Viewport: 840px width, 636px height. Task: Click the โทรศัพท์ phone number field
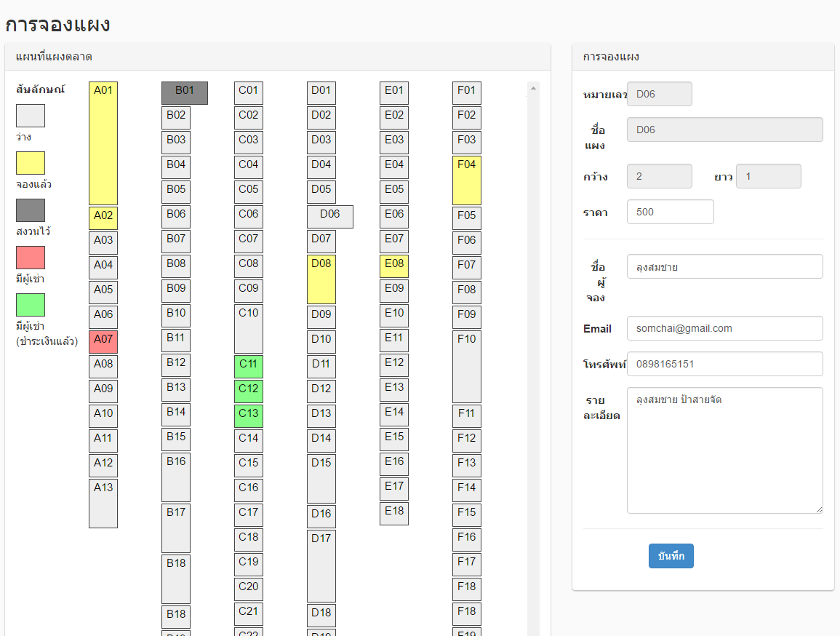coord(724,364)
